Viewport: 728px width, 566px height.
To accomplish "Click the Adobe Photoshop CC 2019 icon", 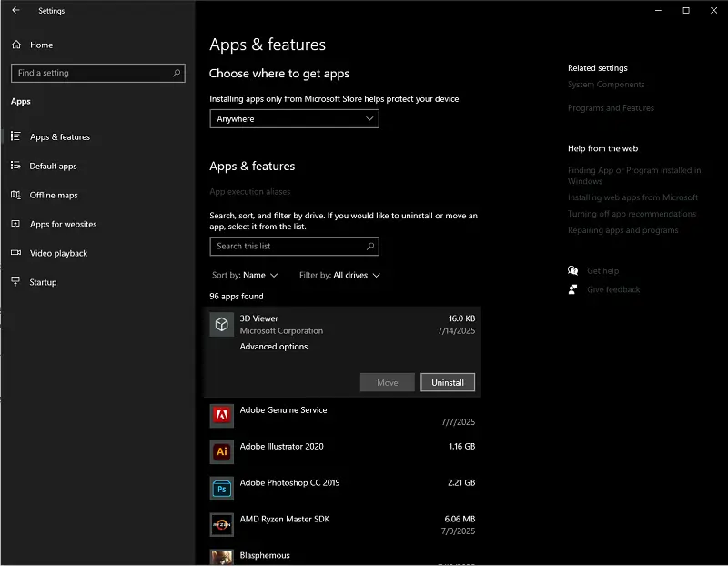I will [x=221, y=489].
